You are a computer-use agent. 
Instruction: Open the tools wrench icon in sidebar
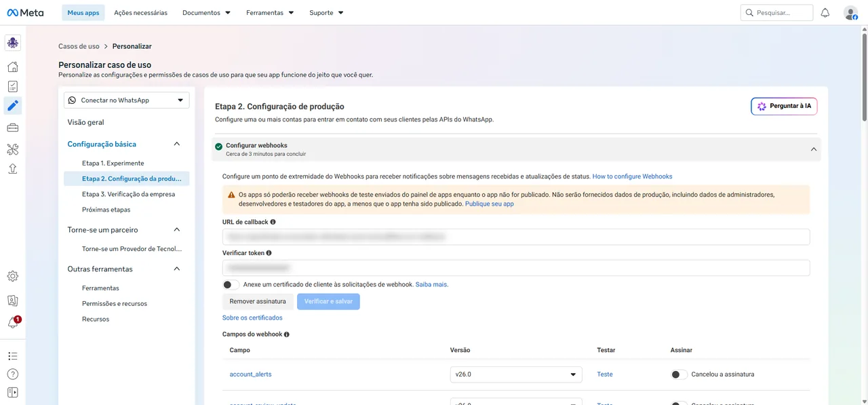[x=13, y=149]
